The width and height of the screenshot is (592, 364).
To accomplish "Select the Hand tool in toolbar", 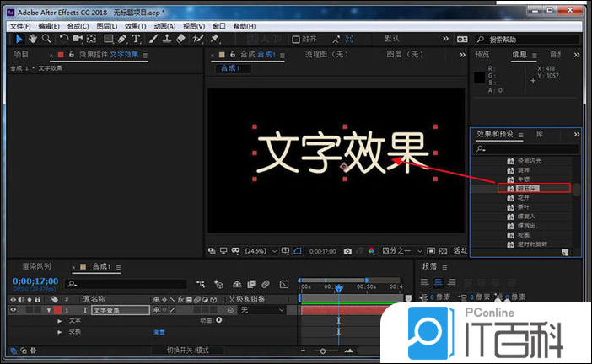I will tap(32, 39).
